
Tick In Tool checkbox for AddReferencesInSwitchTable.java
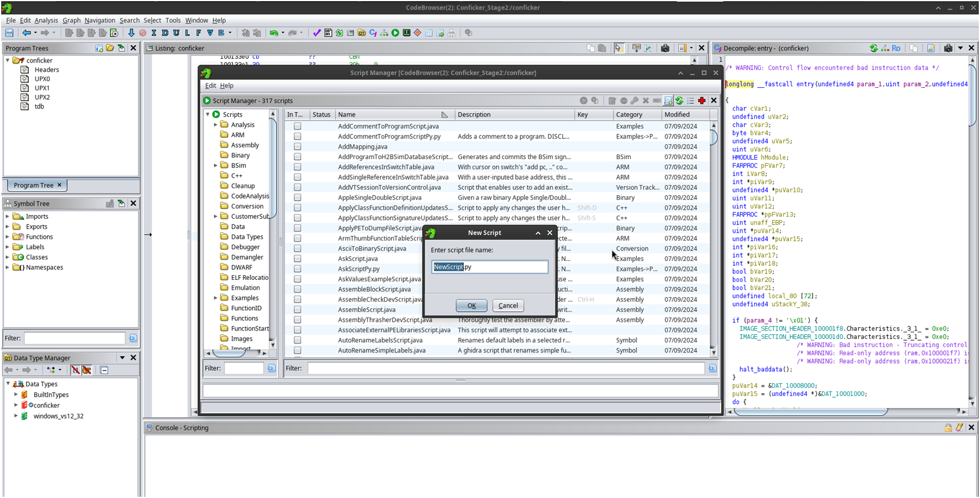tap(298, 167)
